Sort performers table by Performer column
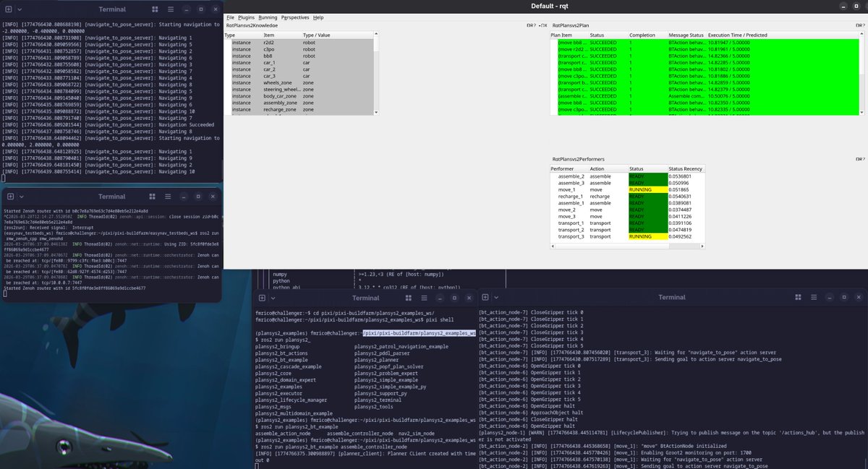868x469 pixels. (x=569, y=168)
